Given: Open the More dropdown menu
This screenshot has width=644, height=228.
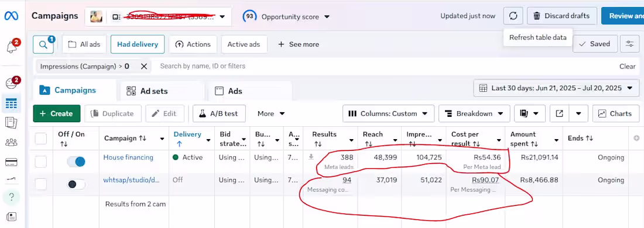Looking at the screenshot, I should click(271, 113).
